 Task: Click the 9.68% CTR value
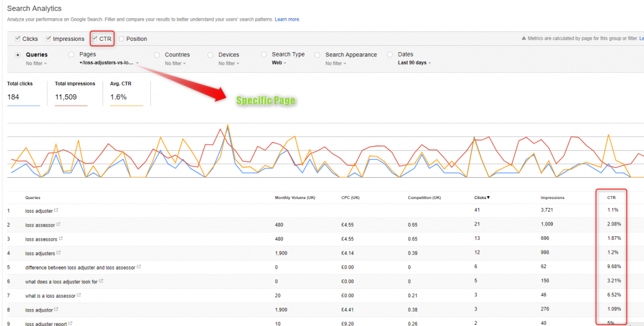614,266
